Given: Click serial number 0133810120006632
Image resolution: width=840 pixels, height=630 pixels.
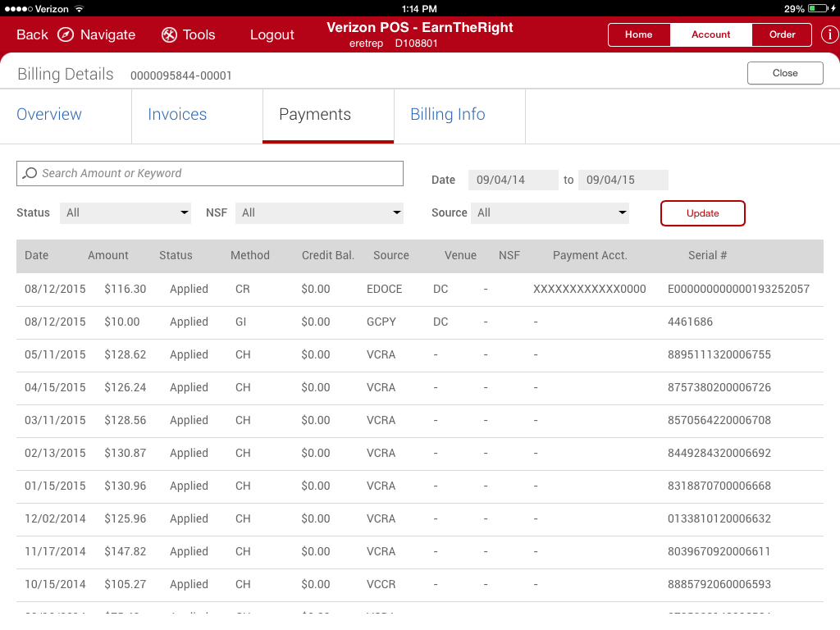Looking at the screenshot, I should (719, 518).
